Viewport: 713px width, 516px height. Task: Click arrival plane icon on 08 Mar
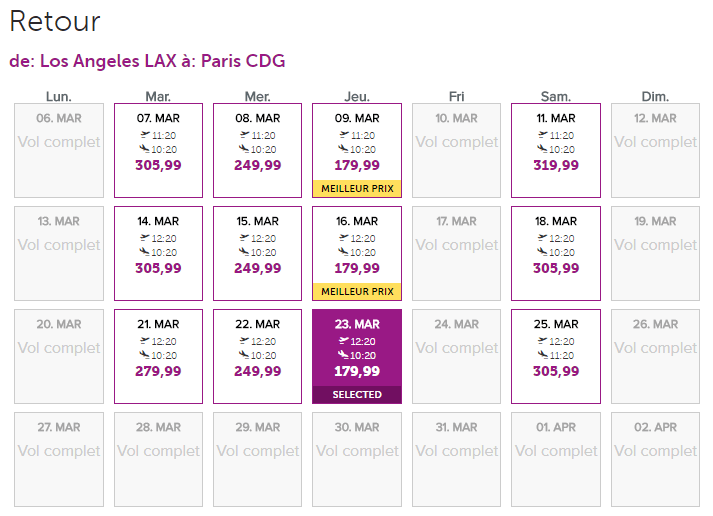(x=244, y=150)
